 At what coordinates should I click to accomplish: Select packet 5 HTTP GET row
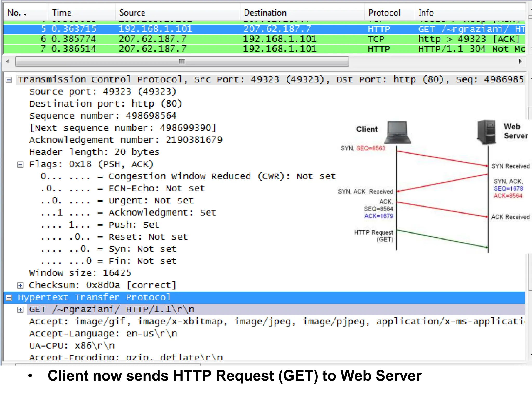coord(264,29)
